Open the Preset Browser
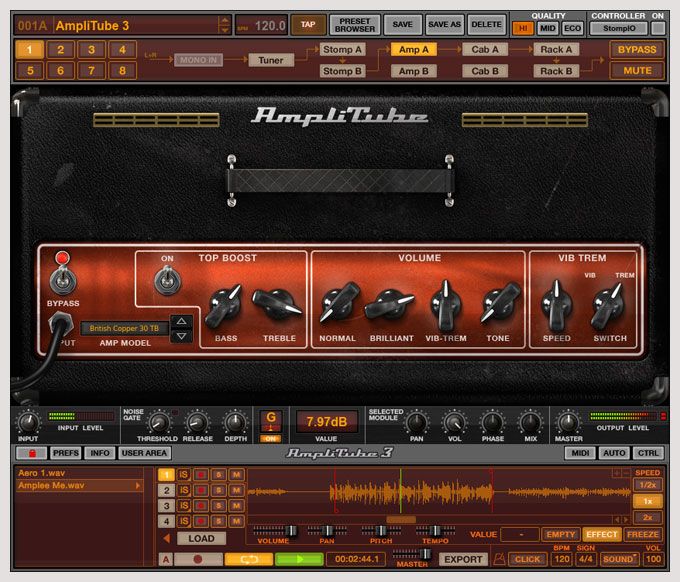680x582 pixels. click(x=354, y=24)
